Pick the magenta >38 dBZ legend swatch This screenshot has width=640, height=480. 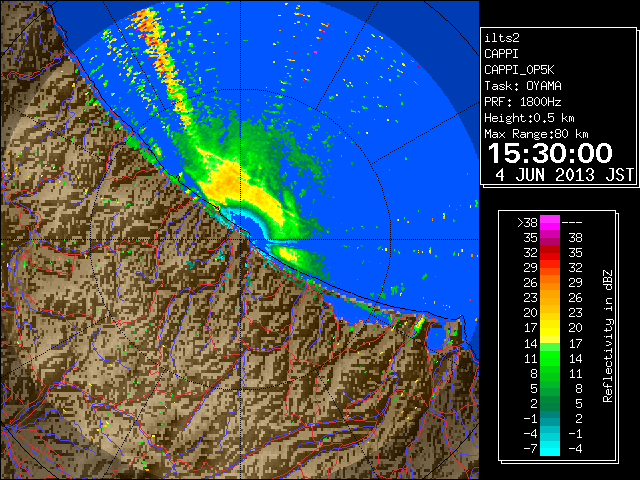click(x=550, y=223)
